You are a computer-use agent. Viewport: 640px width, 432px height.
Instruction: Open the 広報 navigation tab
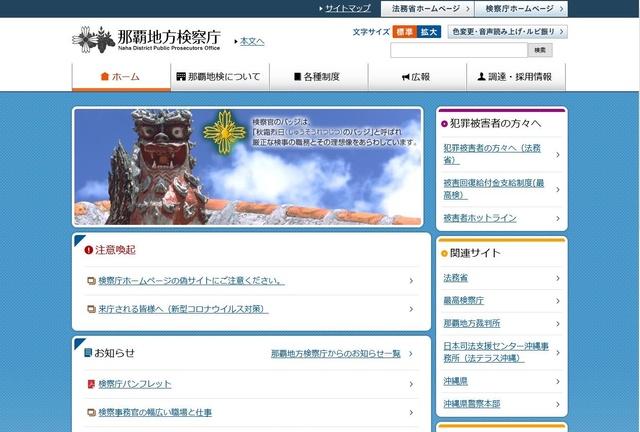[417, 77]
